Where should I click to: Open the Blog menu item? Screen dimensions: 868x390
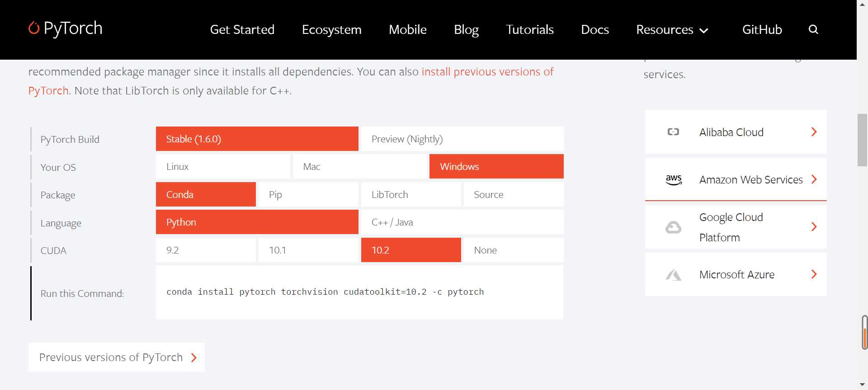tap(466, 29)
